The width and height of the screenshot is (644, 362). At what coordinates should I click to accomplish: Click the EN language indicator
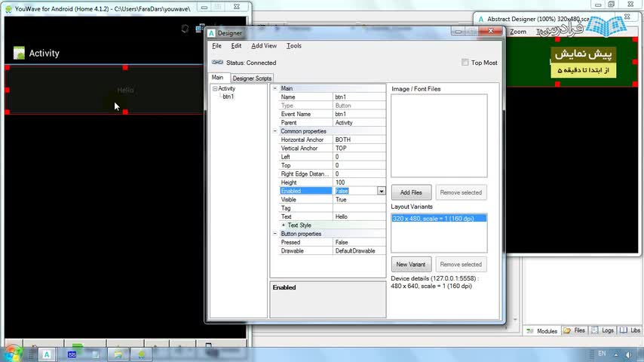tap(602, 354)
